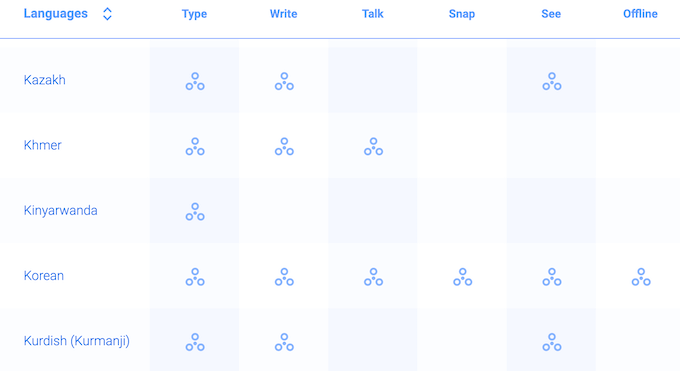Select the Snap column header

click(x=462, y=14)
